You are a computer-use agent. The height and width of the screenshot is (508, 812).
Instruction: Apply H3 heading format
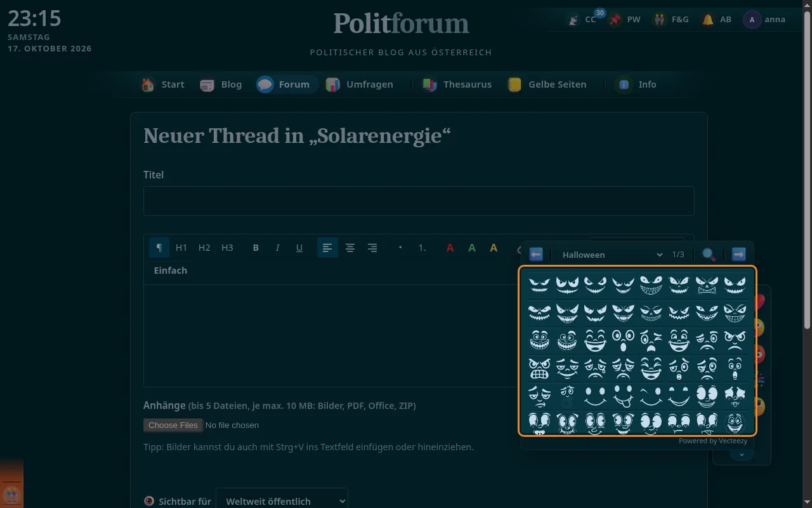227,248
